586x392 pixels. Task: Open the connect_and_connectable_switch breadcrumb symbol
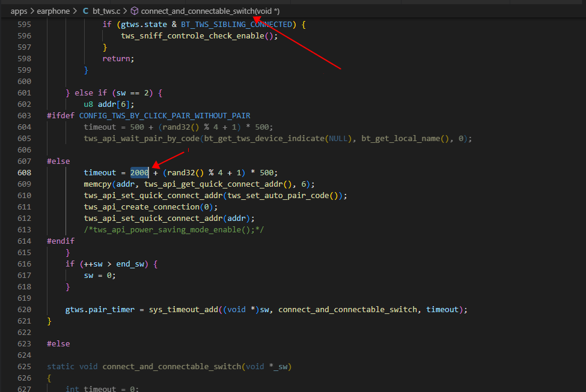pyautogui.click(x=210, y=11)
